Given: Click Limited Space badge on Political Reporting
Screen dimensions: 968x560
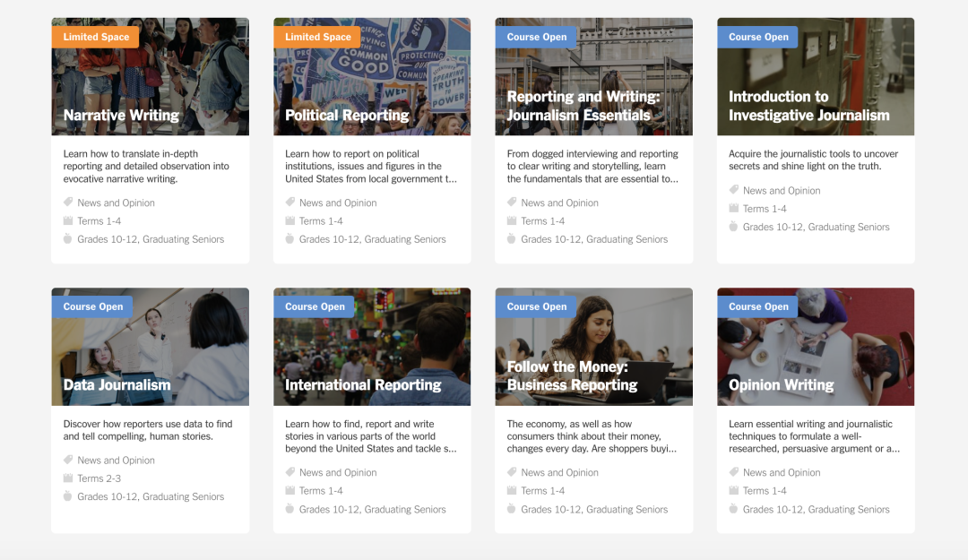Looking at the screenshot, I should coord(317,37).
